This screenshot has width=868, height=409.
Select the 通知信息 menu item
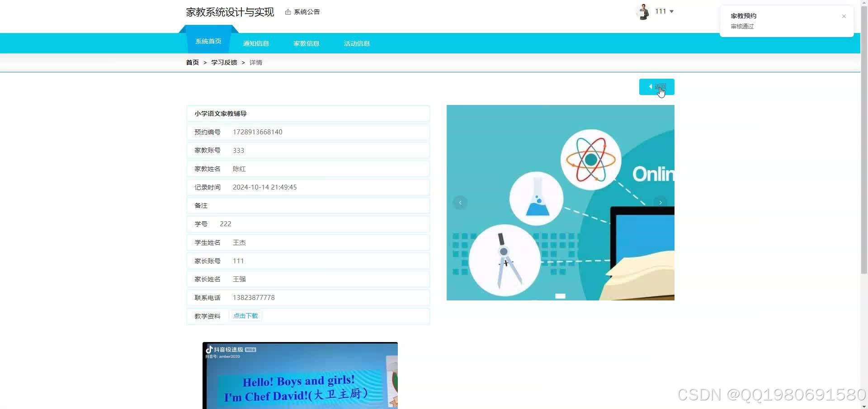(x=256, y=43)
